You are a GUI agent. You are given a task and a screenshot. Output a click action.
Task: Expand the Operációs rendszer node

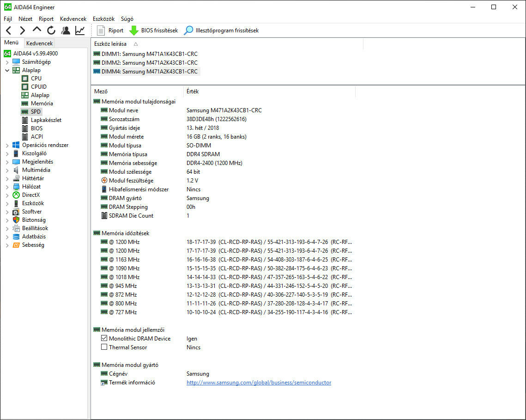7,146
